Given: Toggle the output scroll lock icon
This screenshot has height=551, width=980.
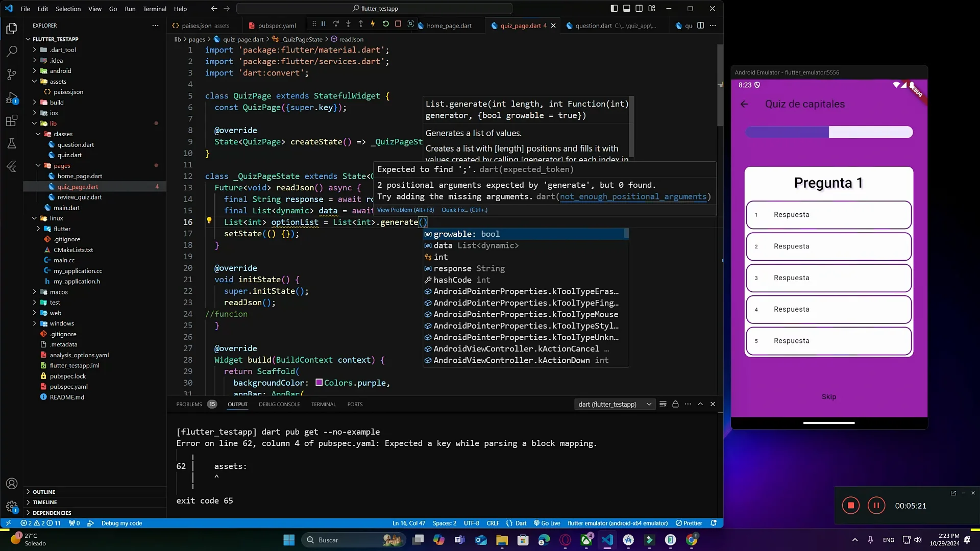Looking at the screenshot, I should click(675, 404).
